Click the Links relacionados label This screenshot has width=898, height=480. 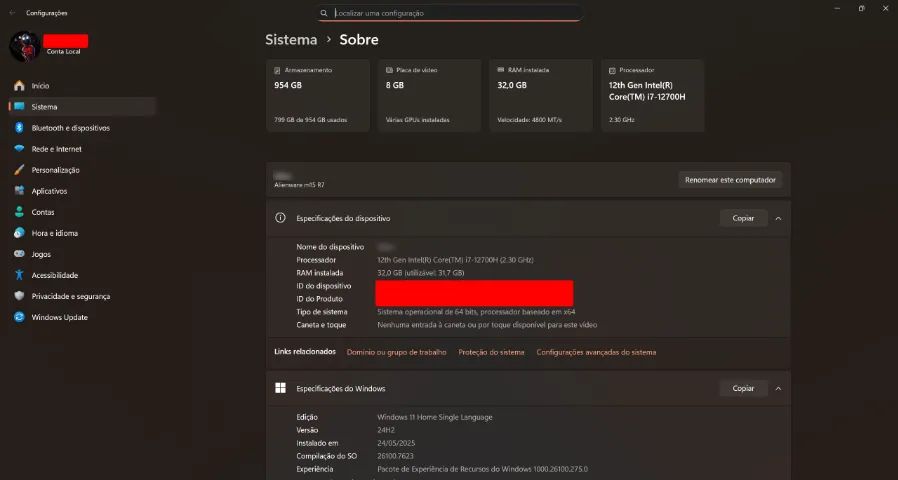tap(305, 352)
